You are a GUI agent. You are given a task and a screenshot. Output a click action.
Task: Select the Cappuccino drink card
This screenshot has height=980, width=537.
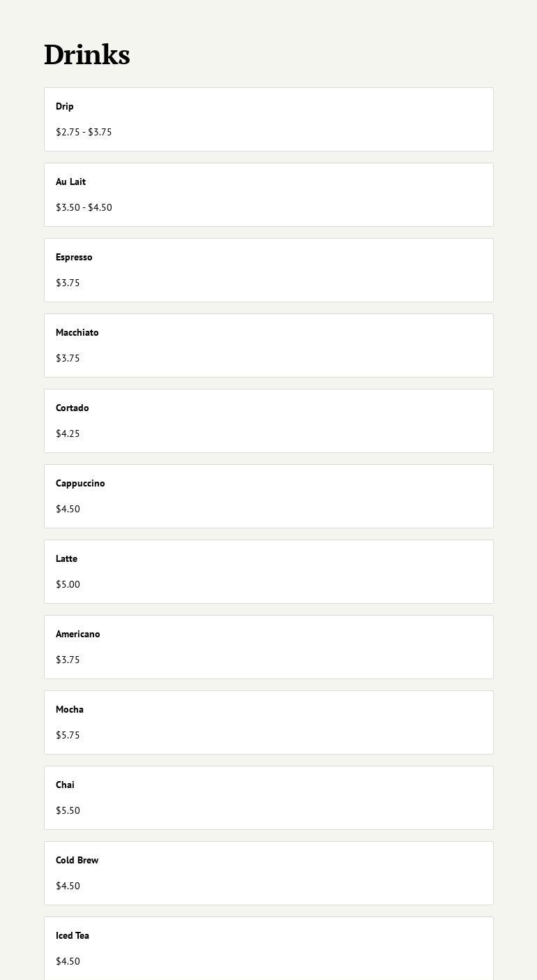point(268,496)
